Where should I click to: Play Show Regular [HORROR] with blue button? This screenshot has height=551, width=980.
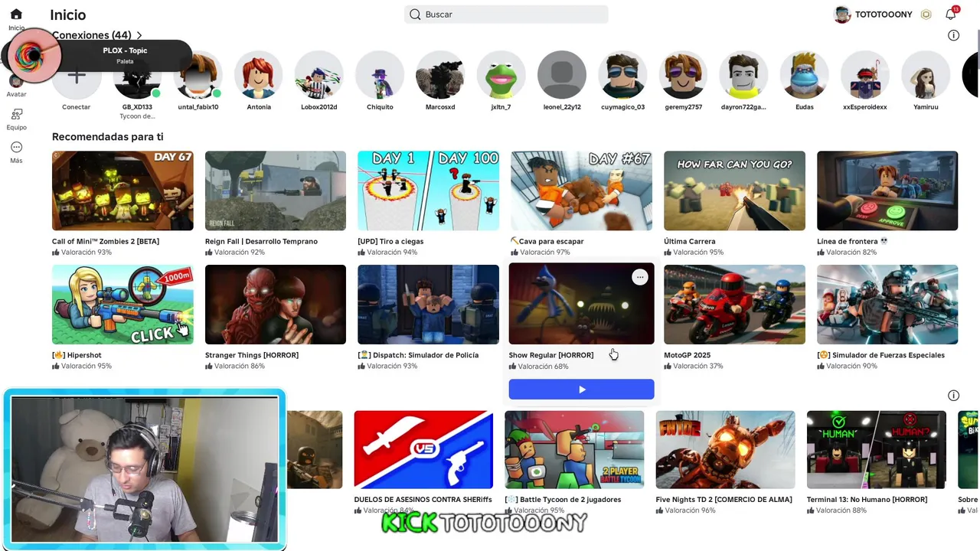click(581, 390)
